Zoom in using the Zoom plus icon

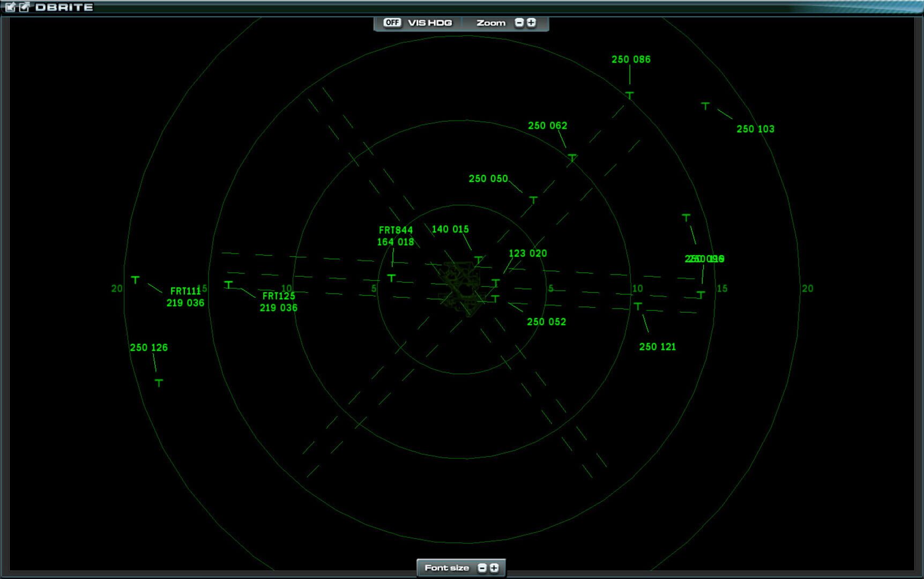click(x=531, y=23)
